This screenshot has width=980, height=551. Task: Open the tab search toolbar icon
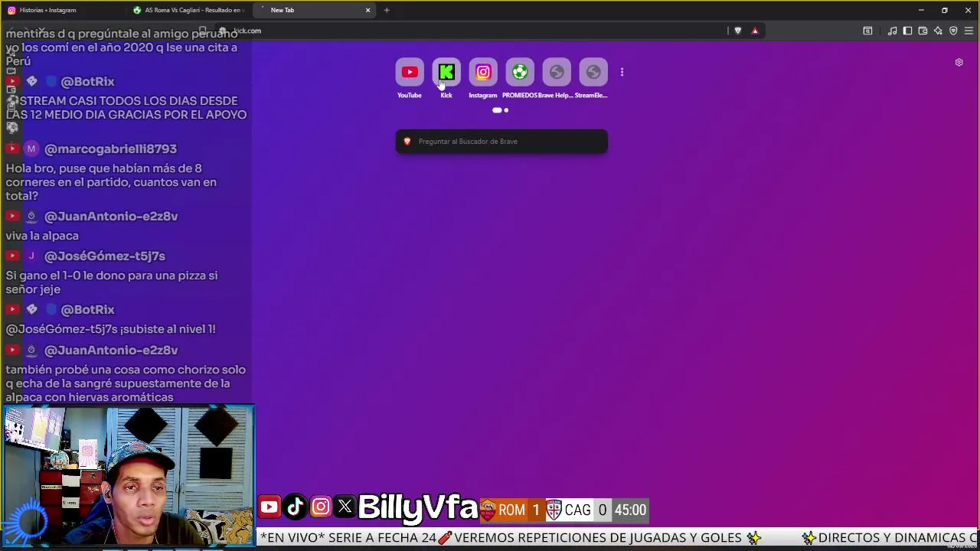pos(867,31)
